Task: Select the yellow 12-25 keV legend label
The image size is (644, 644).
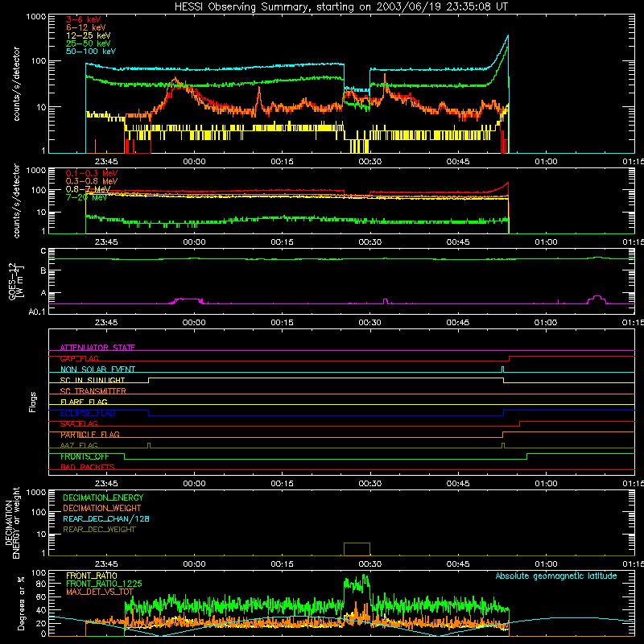Action: click(x=89, y=35)
